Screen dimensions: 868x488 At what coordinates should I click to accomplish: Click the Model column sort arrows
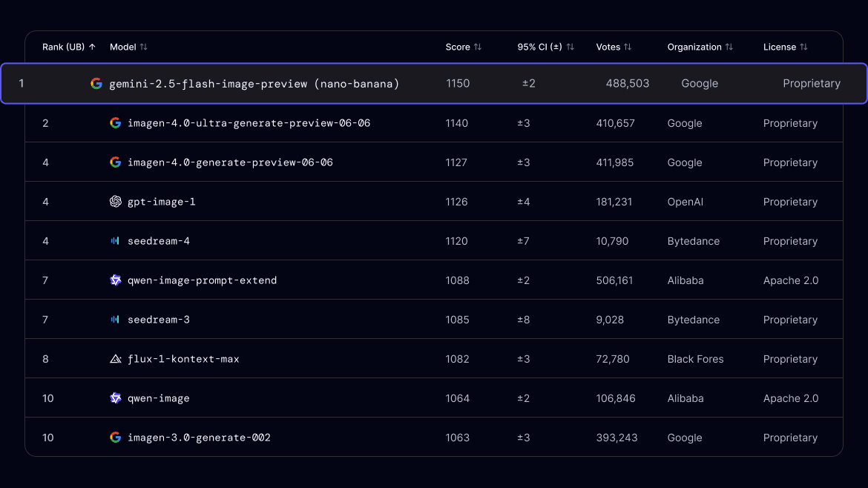pos(144,47)
